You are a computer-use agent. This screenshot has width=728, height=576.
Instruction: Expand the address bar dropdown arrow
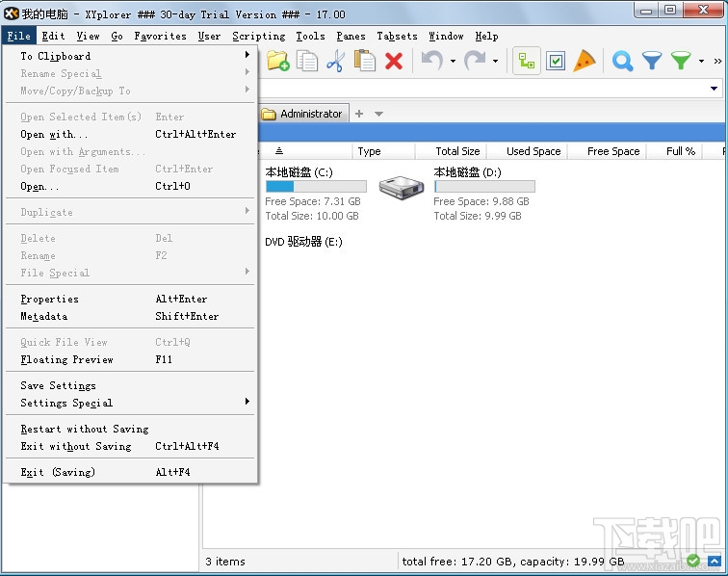tap(715, 89)
